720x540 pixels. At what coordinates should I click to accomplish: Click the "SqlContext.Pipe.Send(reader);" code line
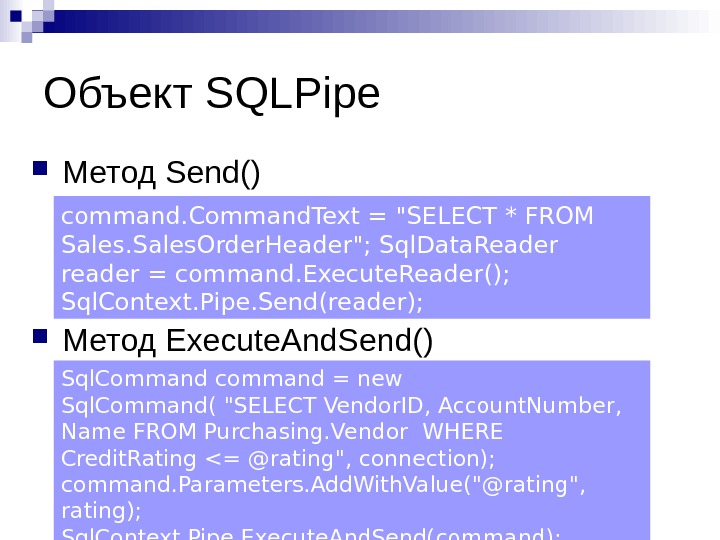242,301
